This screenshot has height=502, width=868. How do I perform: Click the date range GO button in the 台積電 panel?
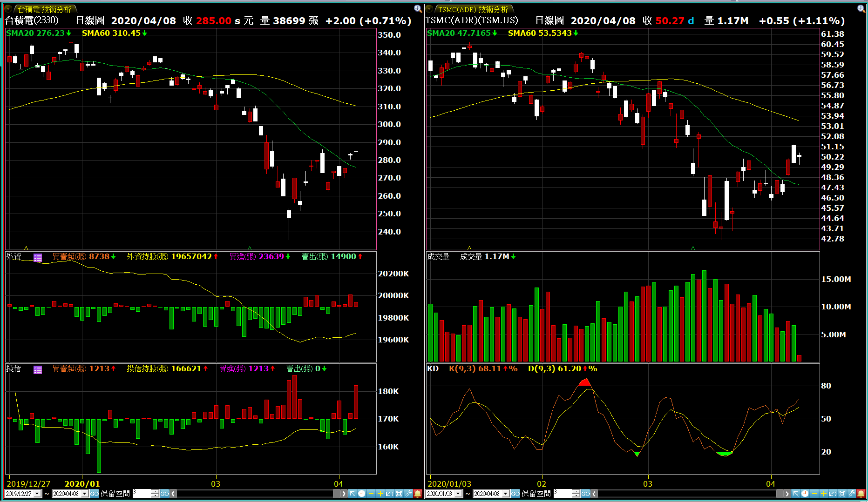pyautogui.click(x=94, y=494)
